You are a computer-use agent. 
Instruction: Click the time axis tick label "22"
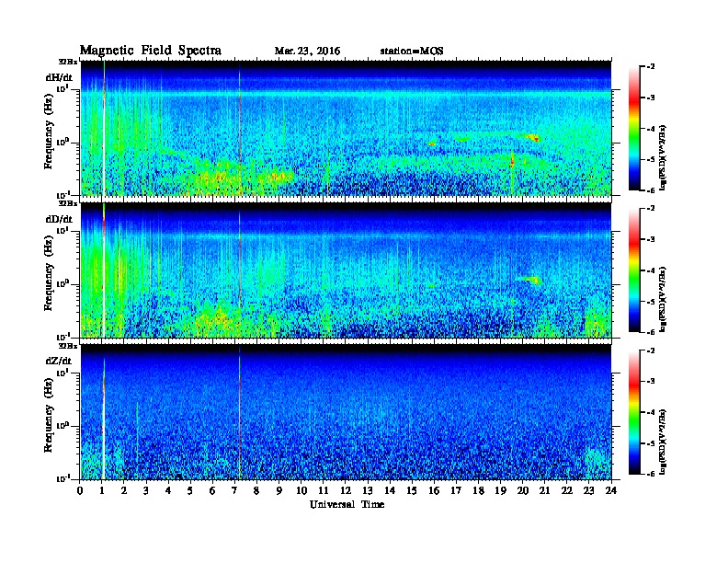[567, 490]
